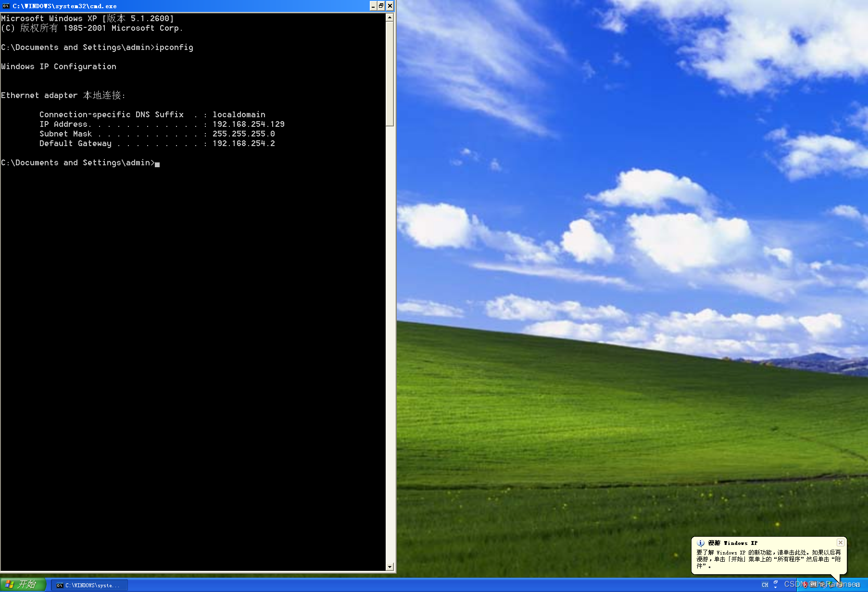Image resolution: width=868 pixels, height=592 pixels.
Task: Click the cmd scrollbar up arrow
Action: point(390,17)
